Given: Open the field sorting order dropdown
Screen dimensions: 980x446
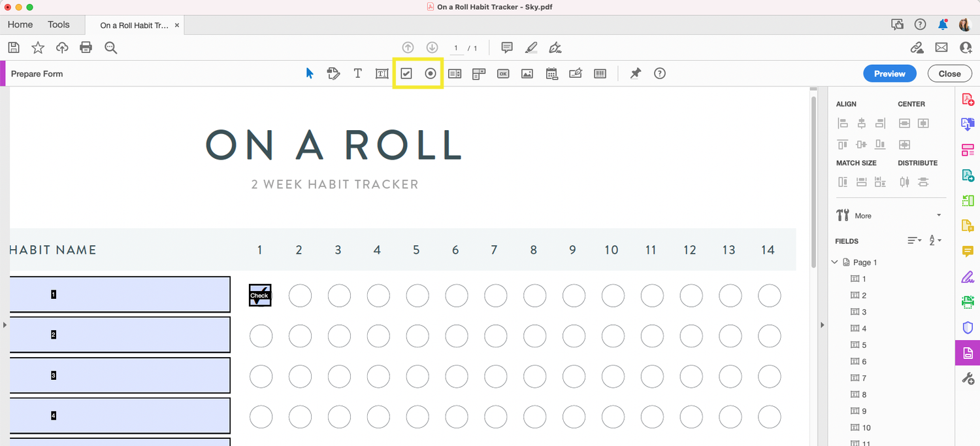Looking at the screenshot, I should tap(913, 240).
